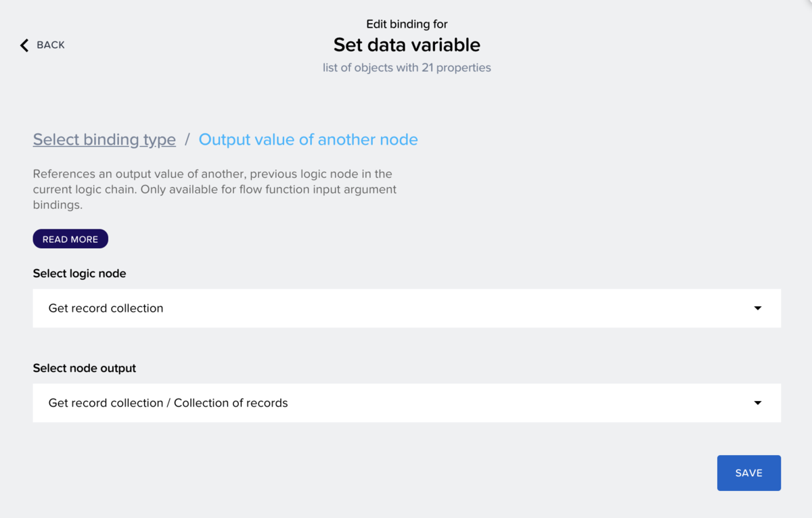Screen dimensions: 812x518
Task: Click the arrow on the node output dropdown
Action: click(758, 403)
